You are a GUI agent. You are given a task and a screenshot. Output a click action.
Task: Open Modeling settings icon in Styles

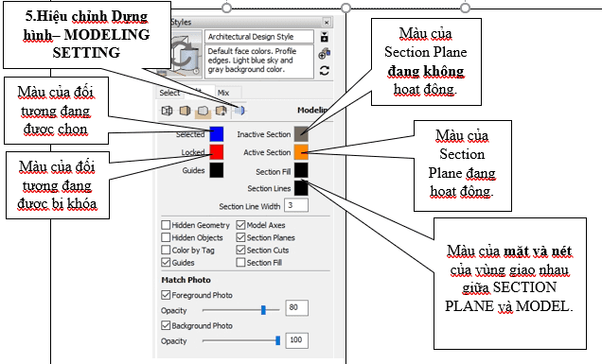coord(239,111)
